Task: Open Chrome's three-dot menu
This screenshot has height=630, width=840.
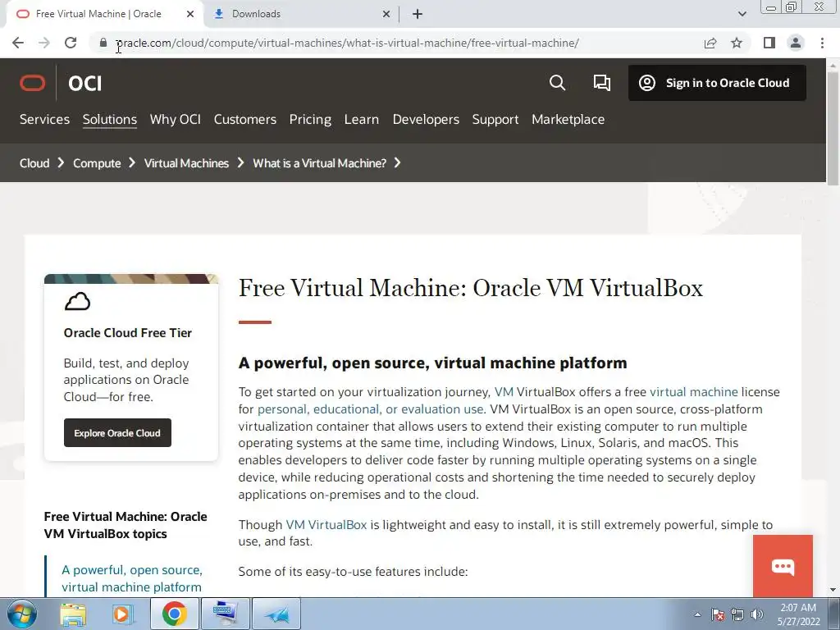Action: (822, 43)
